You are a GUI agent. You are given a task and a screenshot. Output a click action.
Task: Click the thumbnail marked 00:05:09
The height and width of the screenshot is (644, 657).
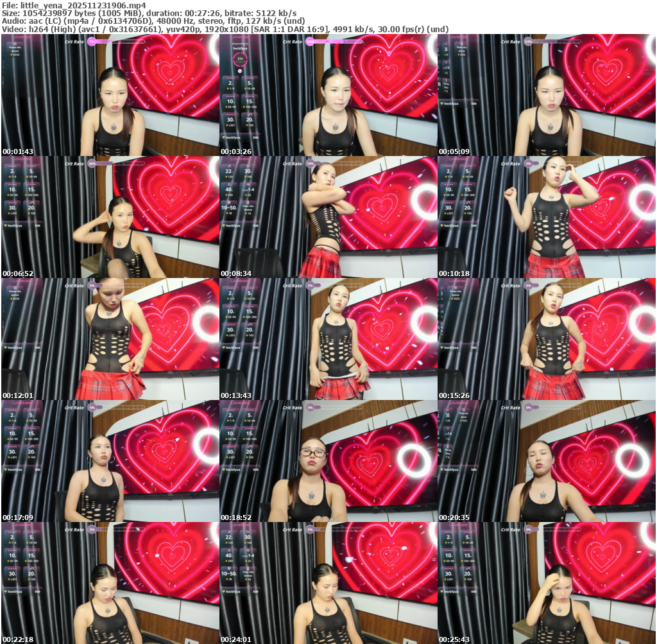coord(546,95)
